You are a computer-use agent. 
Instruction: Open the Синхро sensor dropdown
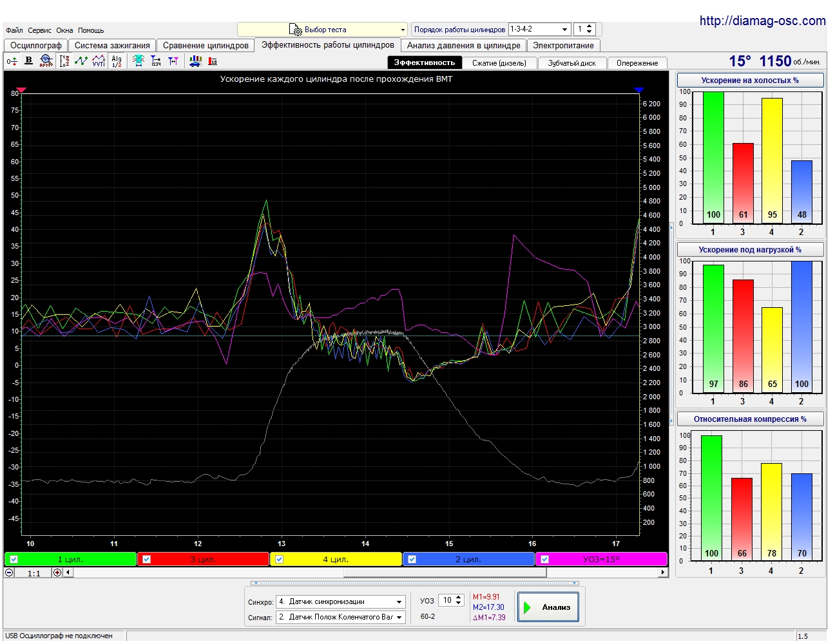pyautogui.click(x=399, y=601)
